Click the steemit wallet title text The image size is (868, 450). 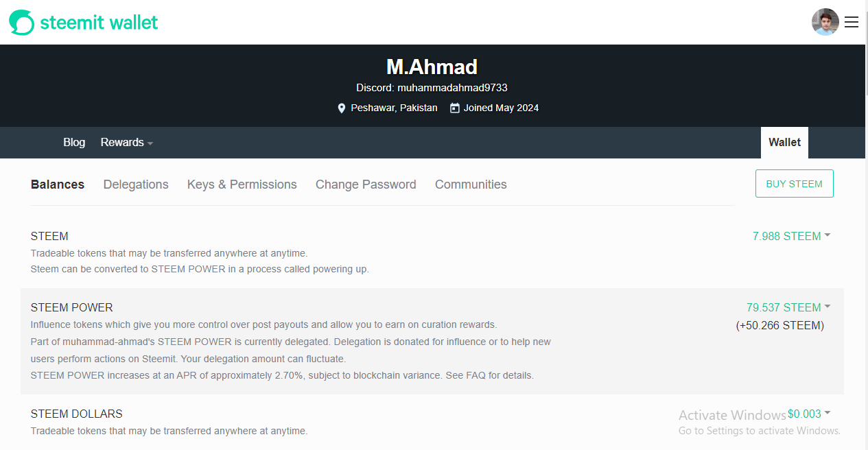pos(99,23)
